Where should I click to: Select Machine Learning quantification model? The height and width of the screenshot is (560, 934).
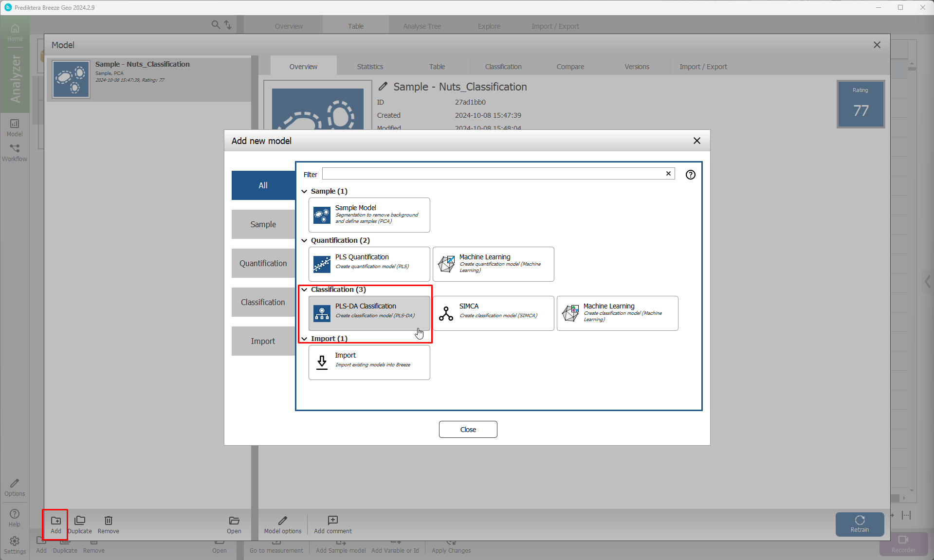tap(493, 264)
